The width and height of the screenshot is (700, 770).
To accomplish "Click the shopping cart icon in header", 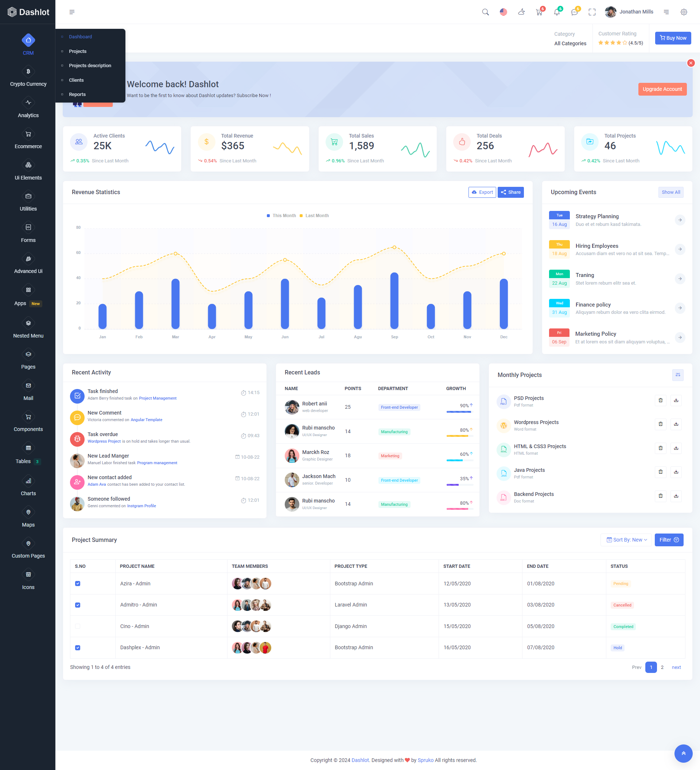I will [x=538, y=12].
